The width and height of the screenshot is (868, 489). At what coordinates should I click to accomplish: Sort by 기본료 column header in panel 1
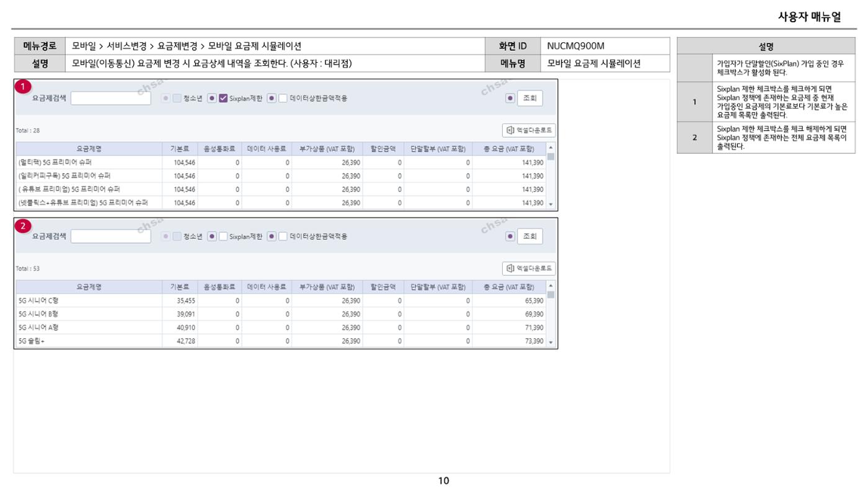(180, 149)
